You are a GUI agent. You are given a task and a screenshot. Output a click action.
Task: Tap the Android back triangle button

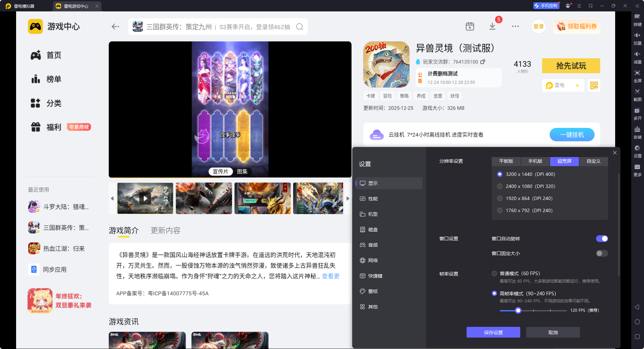coord(637,307)
